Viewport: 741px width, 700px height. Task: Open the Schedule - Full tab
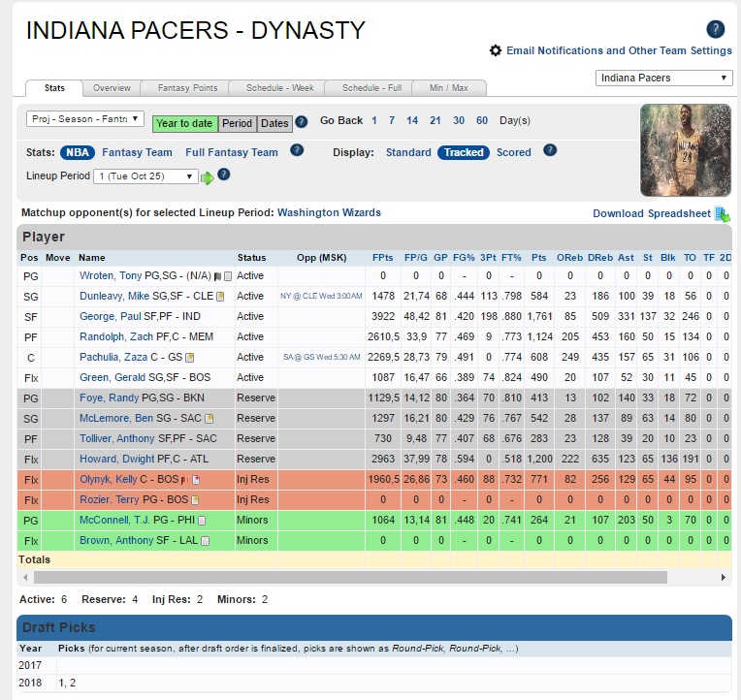[x=371, y=88]
